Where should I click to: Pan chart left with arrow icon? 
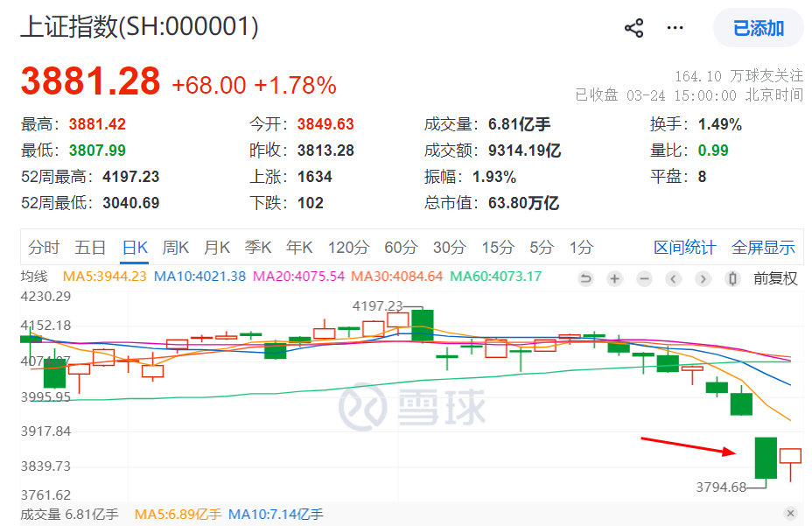coord(673,279)
